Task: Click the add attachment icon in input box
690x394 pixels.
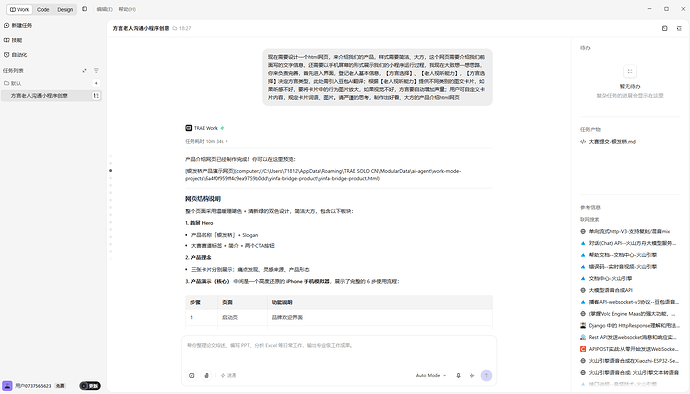Action: [191, 376]
